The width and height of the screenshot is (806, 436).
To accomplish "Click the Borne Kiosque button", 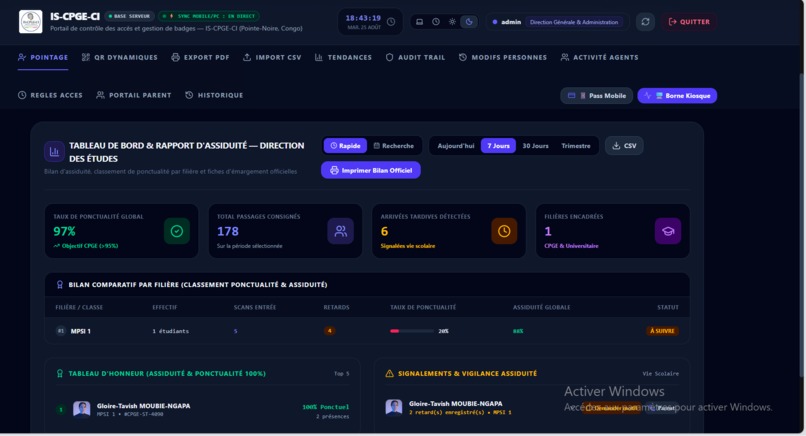I will 677,96.
